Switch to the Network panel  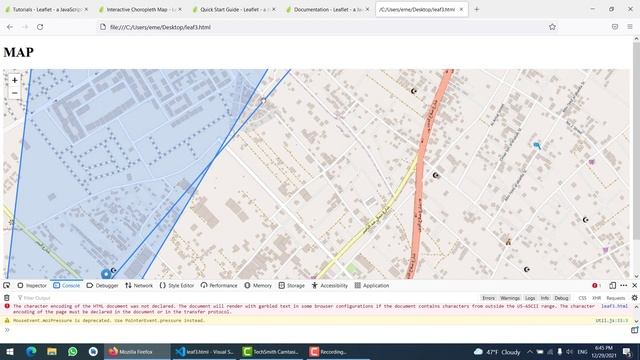(139, 285)
